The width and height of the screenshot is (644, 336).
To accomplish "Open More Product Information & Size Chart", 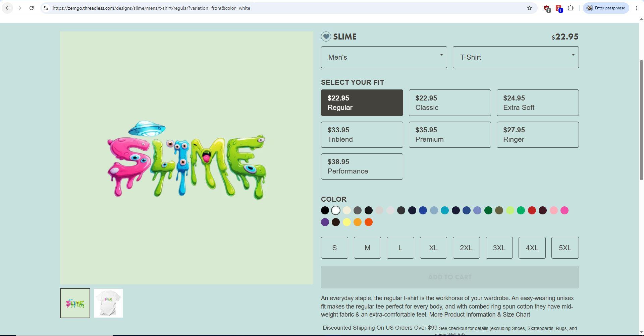I will [479, 315].
